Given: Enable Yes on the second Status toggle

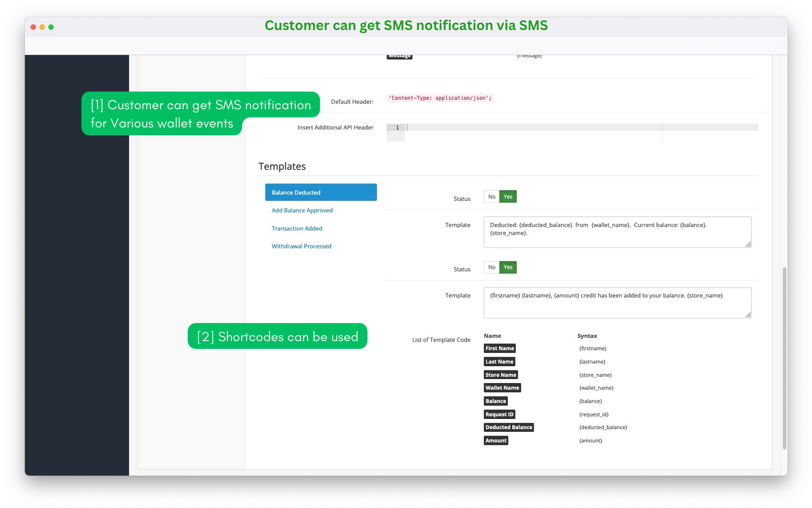Looking at the screenshot, I should click(507, 267).
